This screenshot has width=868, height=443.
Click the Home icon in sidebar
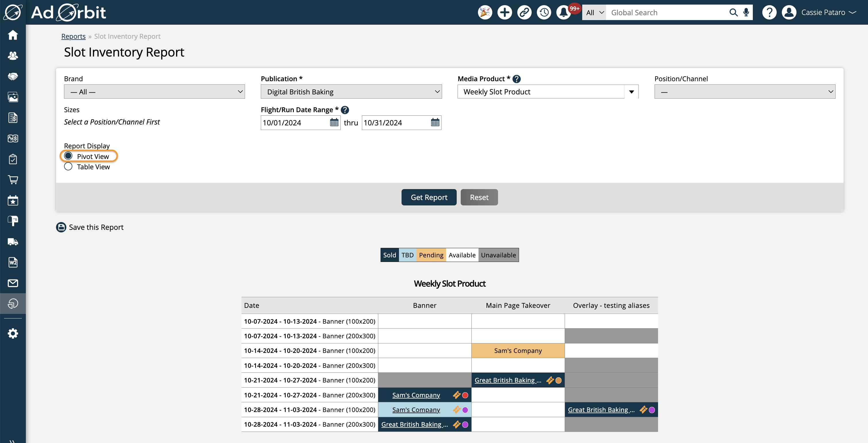tap(13, 35)
